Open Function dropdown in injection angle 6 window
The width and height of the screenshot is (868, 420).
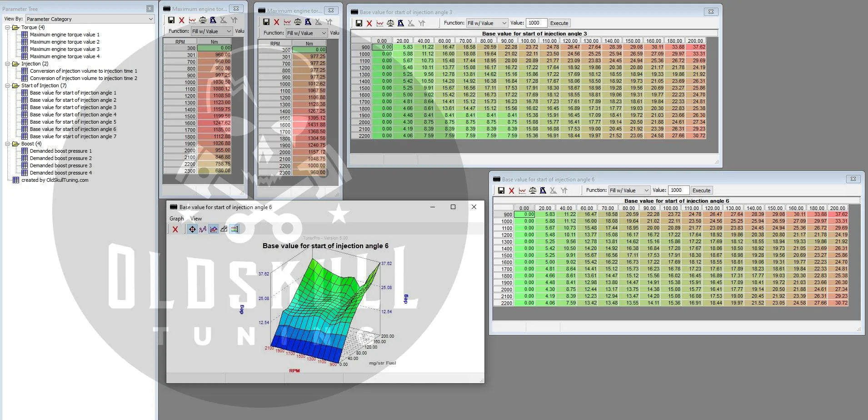pyautogui.click(x=629, y=190)
